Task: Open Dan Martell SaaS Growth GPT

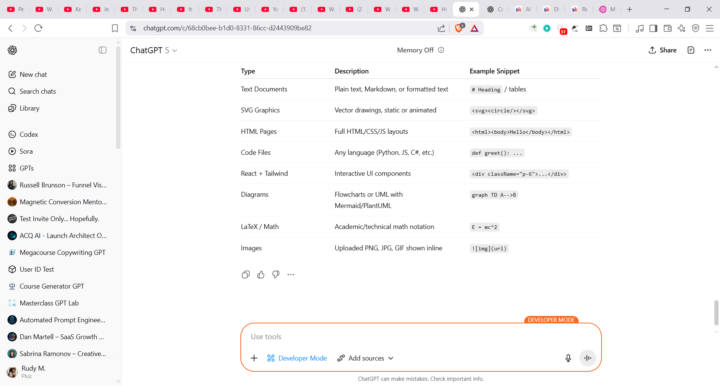Action: [56, 337]
